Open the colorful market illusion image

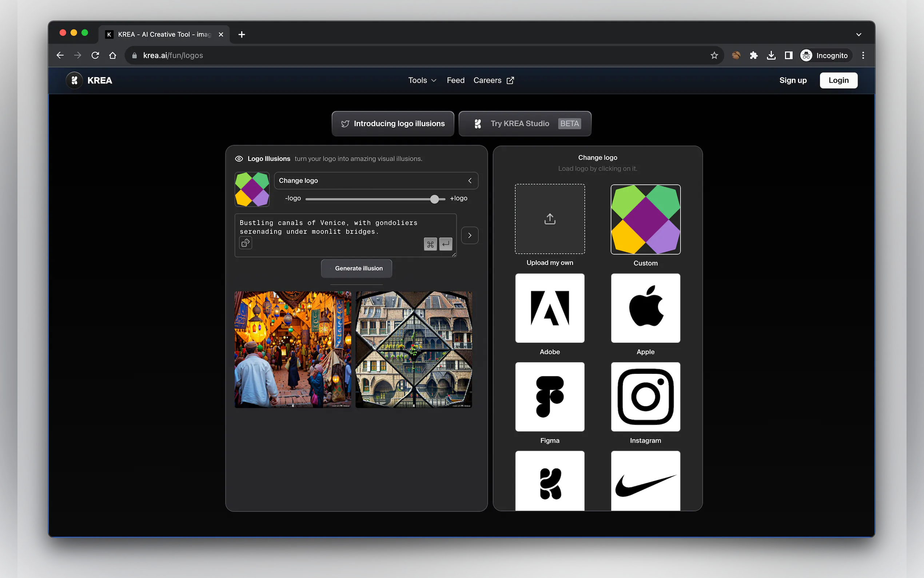click(x=292, y=349)
